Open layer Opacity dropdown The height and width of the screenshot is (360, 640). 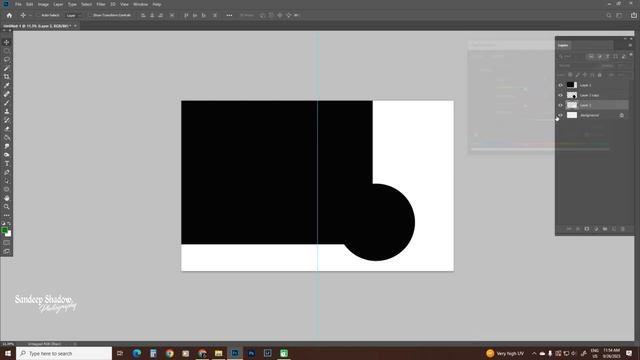(621, 65)
